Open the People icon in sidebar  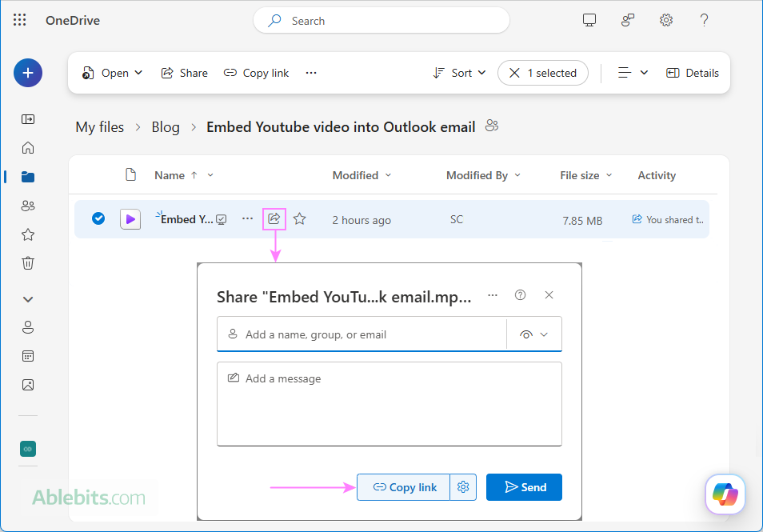[x=28, y=327]
